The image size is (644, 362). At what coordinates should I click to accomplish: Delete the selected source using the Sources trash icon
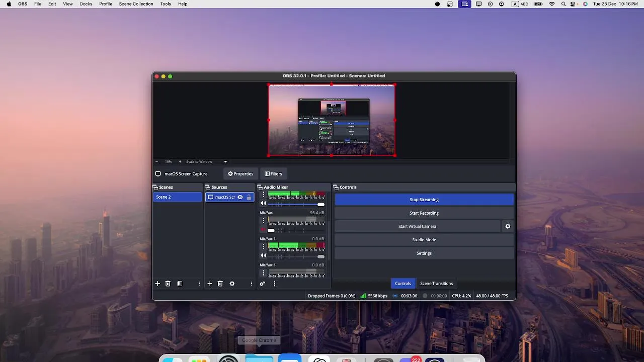pos(220,284)
